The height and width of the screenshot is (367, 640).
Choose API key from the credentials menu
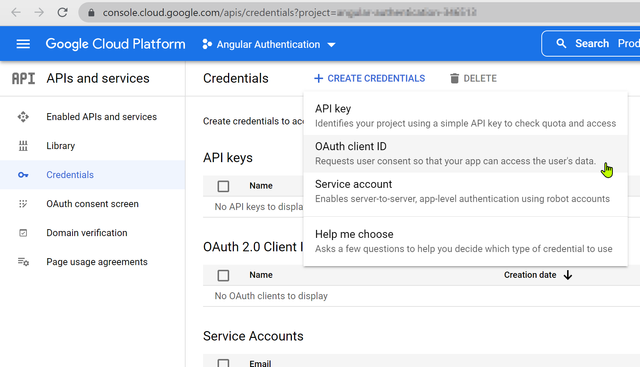click(465, 116)
